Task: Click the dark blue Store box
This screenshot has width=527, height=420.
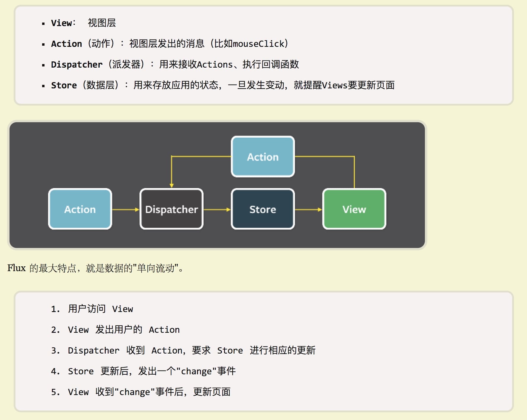Action: coord(263,209)
